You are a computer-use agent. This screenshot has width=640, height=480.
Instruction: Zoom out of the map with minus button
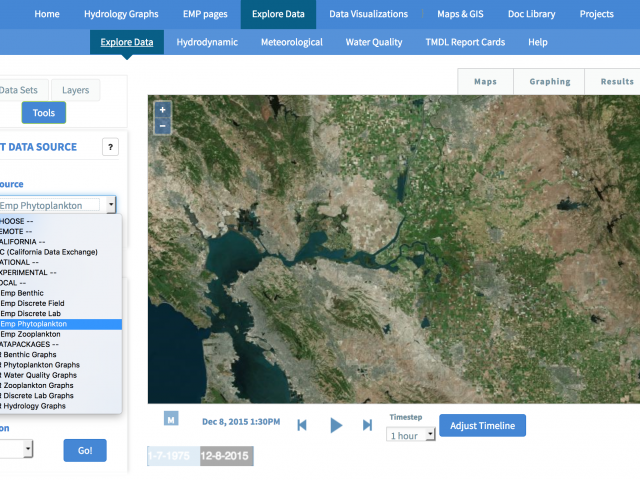pyautogui.click(x=162, y=126)
